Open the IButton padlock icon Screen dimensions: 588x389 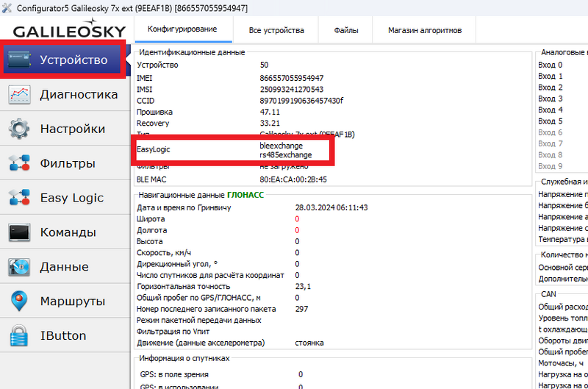click(19, 335)
